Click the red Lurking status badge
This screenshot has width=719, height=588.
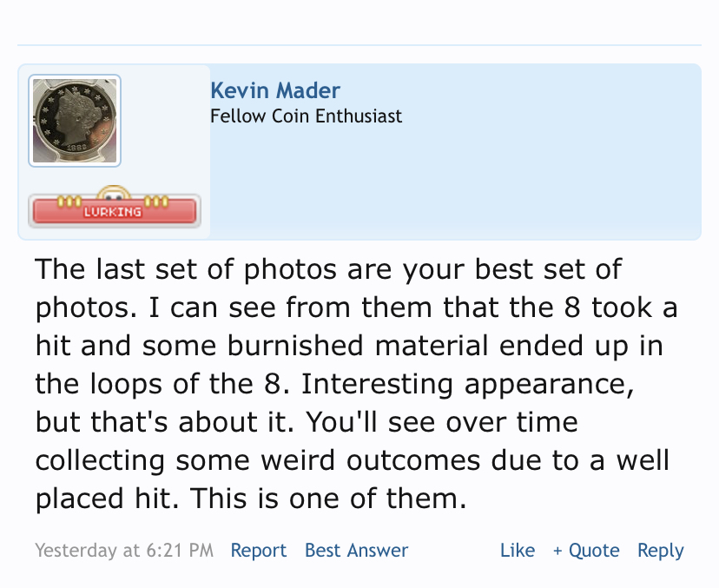(115, 211)
